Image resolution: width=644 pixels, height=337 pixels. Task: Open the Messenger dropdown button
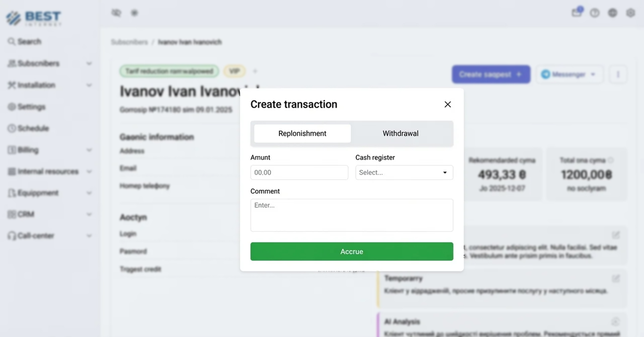tap(569, 74)
